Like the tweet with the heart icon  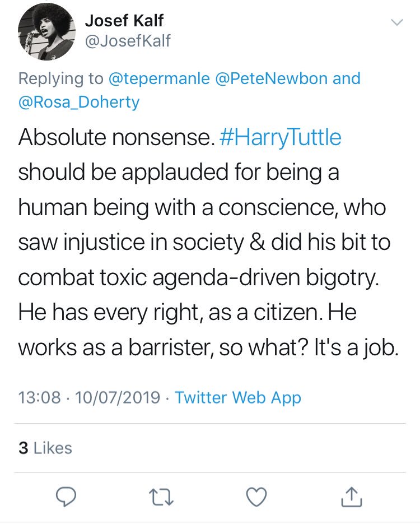click(x=256, y=497)
